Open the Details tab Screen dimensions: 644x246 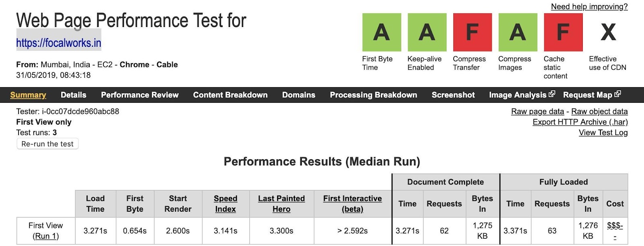[73, 95]
